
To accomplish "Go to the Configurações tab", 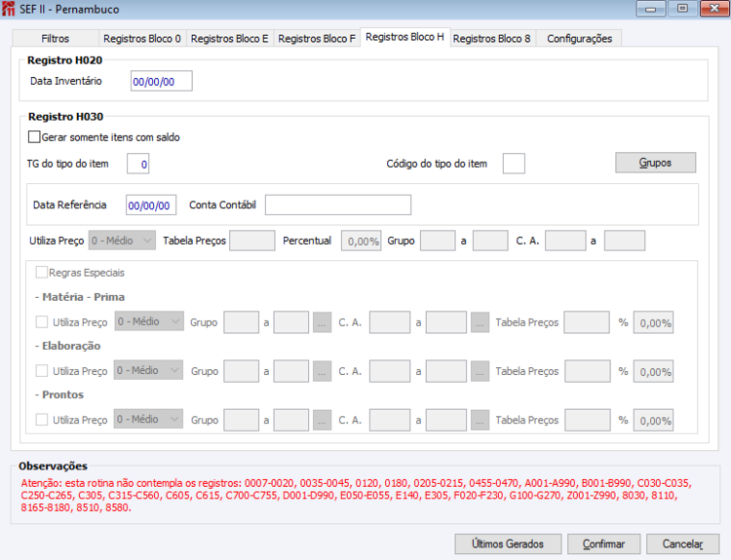I will (x=580, y=39).
